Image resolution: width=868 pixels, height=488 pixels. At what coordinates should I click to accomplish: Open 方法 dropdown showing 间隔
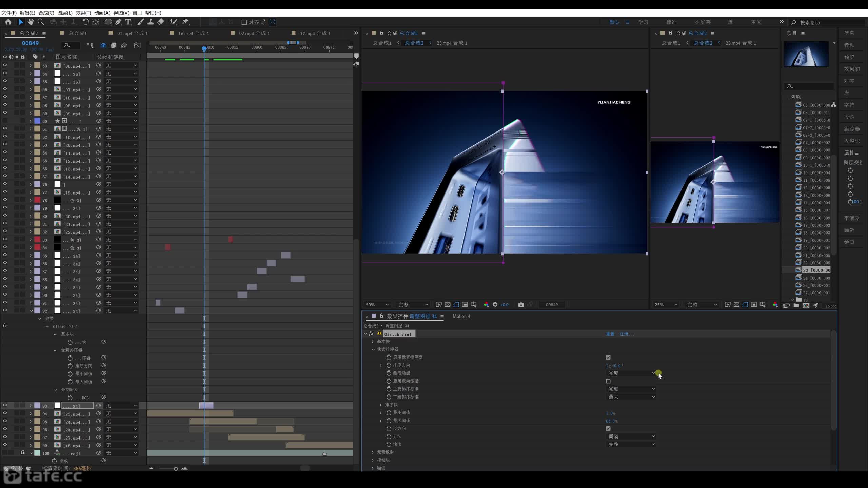point(631,436)
